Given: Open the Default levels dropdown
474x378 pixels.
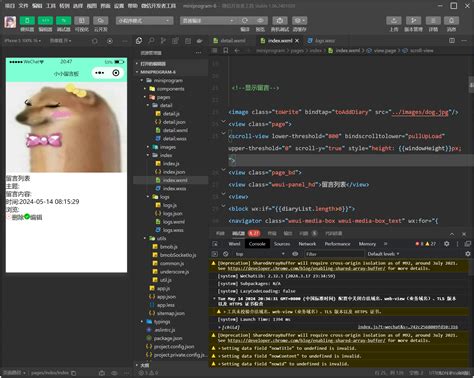Looking at the screenshot, I should click(x=383, y=254).
